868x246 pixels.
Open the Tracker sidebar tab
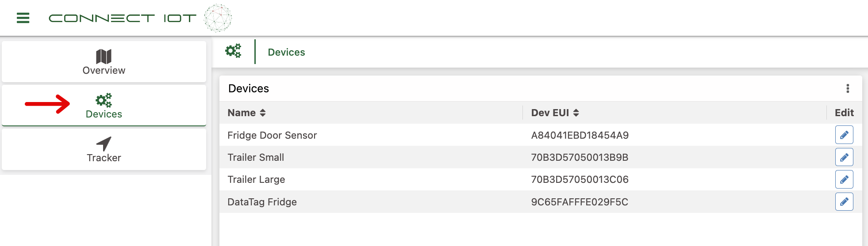(104, 150)
